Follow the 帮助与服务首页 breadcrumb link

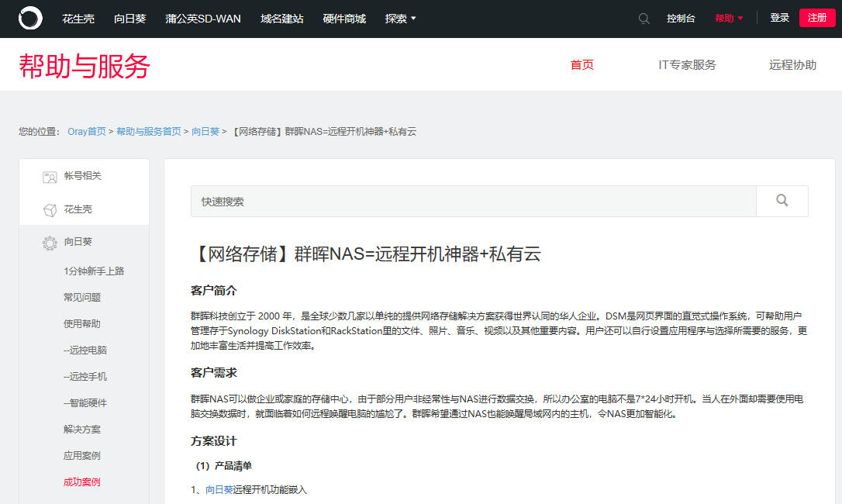point(149,132)
